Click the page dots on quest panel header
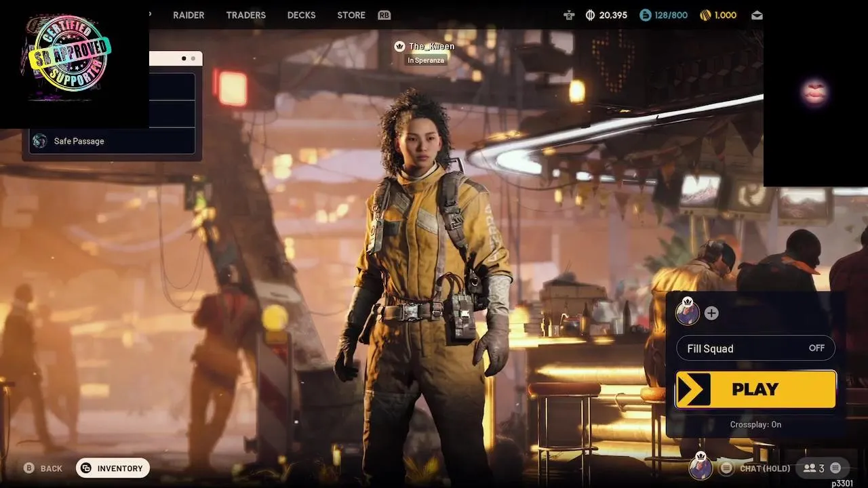868x488 pixels. coord(189,58)
